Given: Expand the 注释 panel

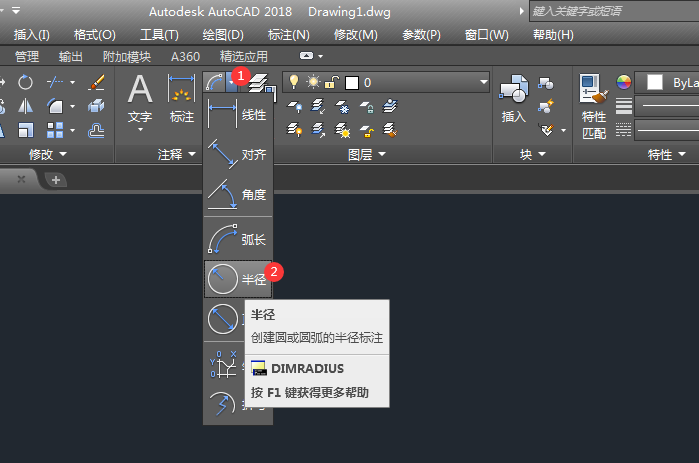Looking at the screenshot, I should [x=177, y=154].
